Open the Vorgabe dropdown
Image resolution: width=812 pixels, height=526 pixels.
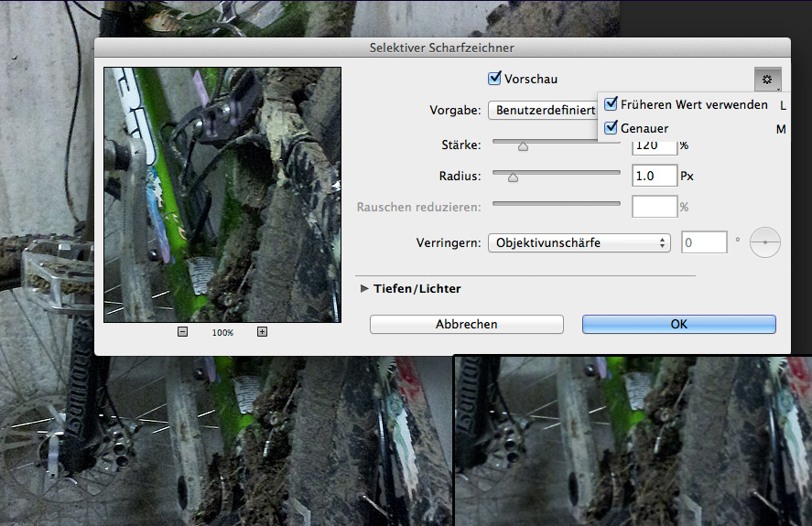tap(543, 110)
